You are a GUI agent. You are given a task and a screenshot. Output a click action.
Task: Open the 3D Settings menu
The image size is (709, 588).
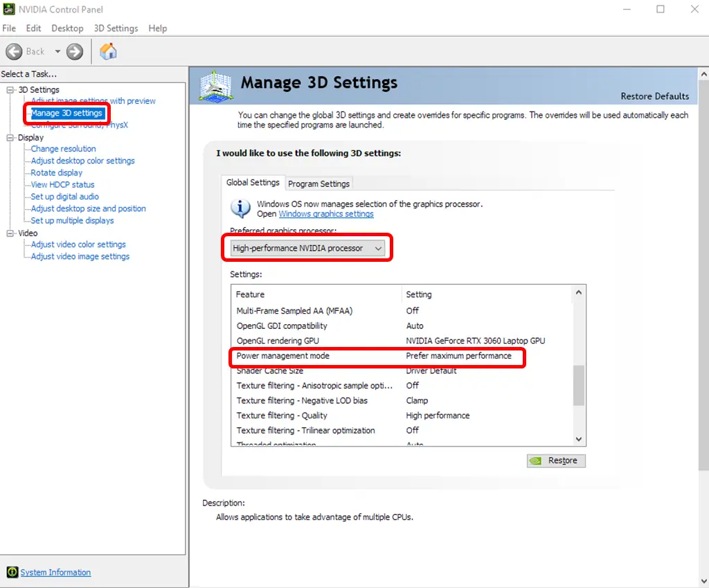click(x=116, y=28)
